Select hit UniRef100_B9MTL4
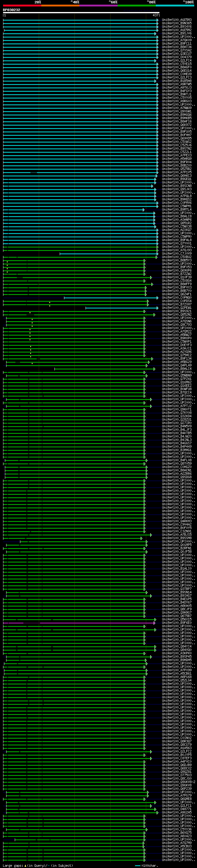 point(177,210)
